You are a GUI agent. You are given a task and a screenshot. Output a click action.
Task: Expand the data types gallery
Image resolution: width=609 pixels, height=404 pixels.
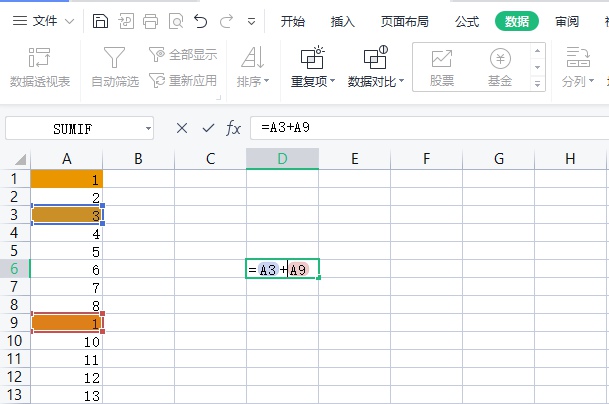(538, 84)
